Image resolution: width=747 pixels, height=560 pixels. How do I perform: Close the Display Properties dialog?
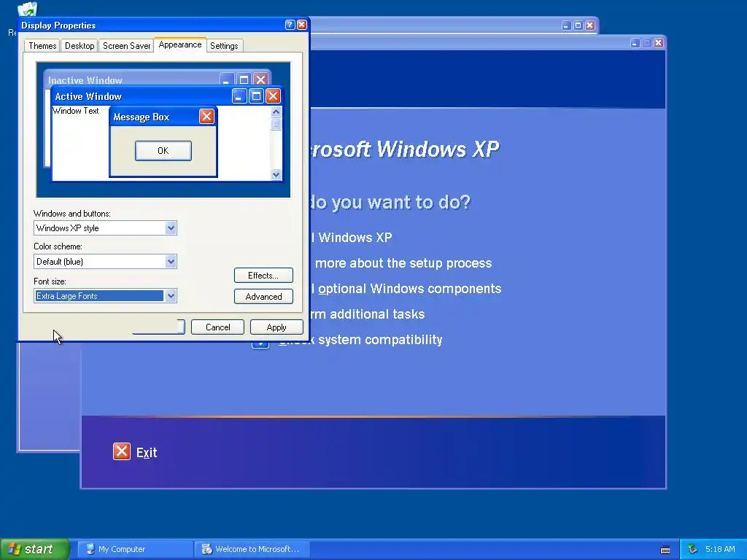click(302, 25)
